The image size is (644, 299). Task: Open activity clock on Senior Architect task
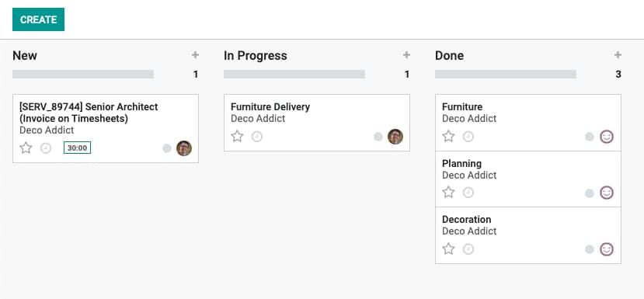point(46,148)
